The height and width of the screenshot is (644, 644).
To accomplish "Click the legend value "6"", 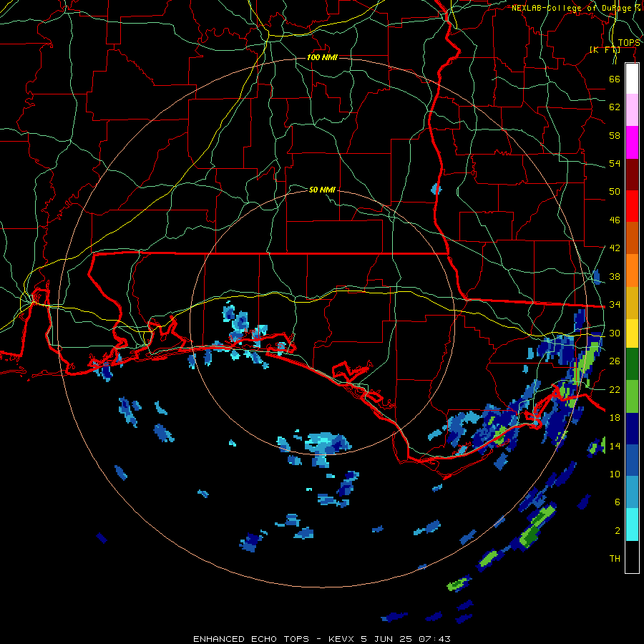I will [618, 502].
